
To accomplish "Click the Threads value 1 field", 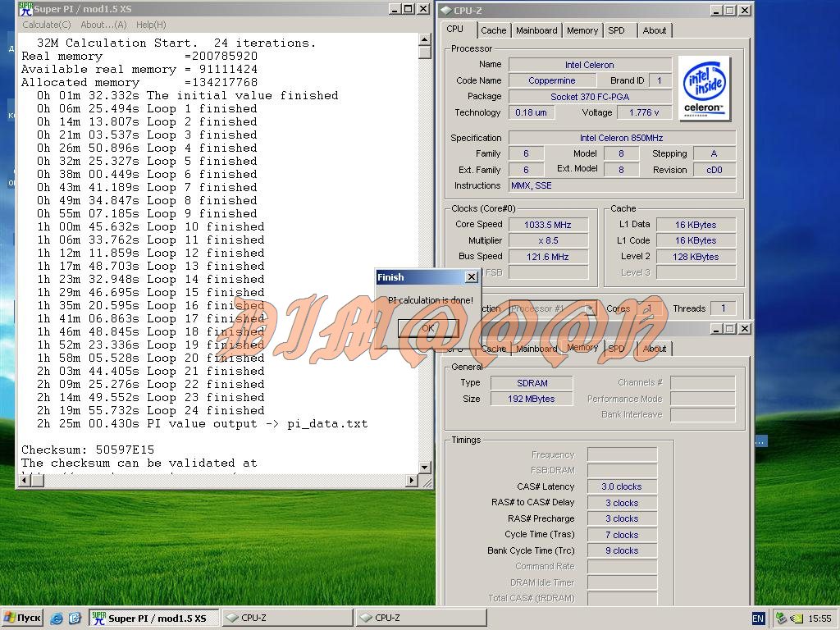I will click(x=723, y=308).
